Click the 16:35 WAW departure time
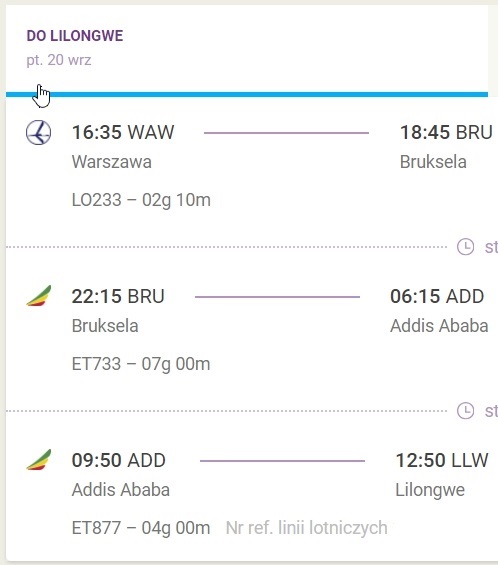Screen dimensions: 498x565 pos(123,132)
